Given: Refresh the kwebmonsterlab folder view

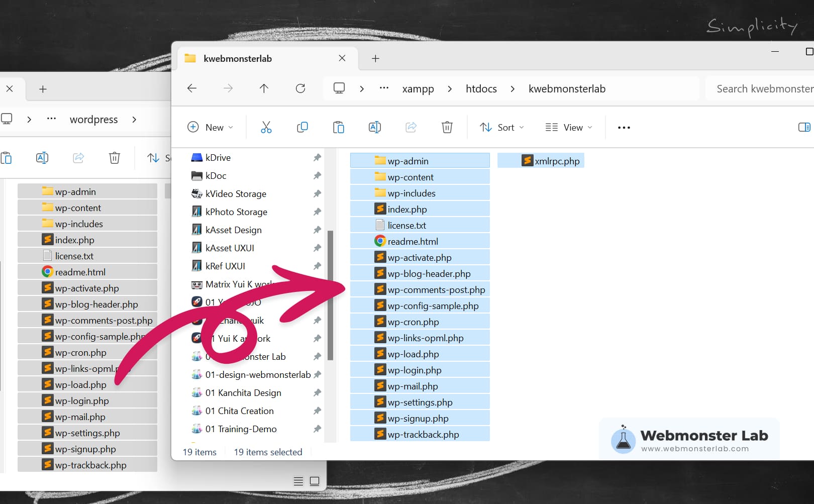Looking at the screenshot, I should (x=300, y=88).
